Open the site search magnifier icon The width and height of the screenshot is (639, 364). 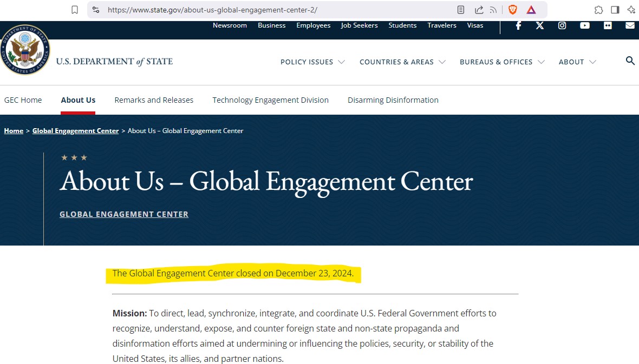click(x=630, y=61)
